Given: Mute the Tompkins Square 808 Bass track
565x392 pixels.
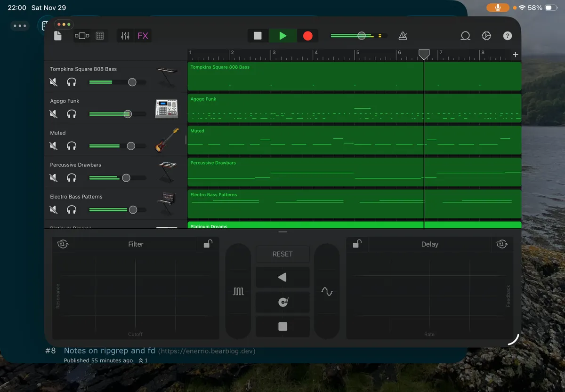Looking at the screenshot, I should coord(54,82).
